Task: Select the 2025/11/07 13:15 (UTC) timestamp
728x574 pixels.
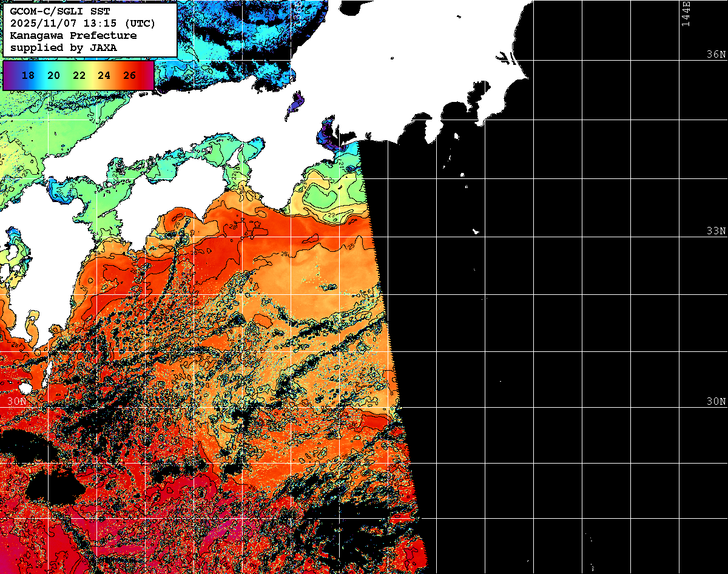Action: (x=83, y=23)
